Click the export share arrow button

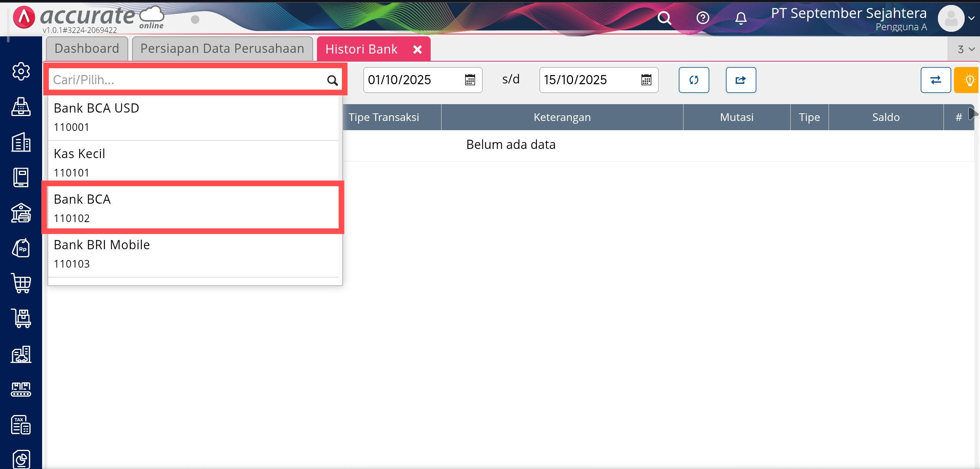tap(741, 80)
